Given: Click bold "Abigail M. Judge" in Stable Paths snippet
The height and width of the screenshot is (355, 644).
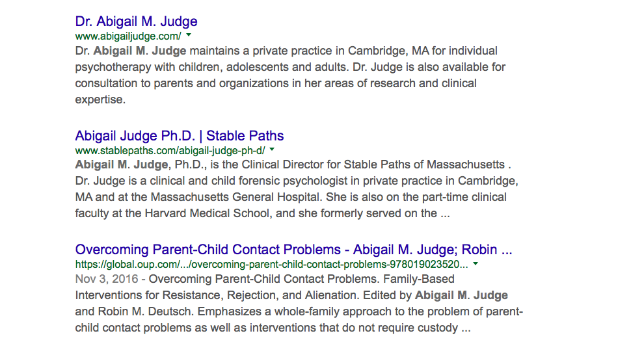Looking at the screenshot, I should (122, 164).
